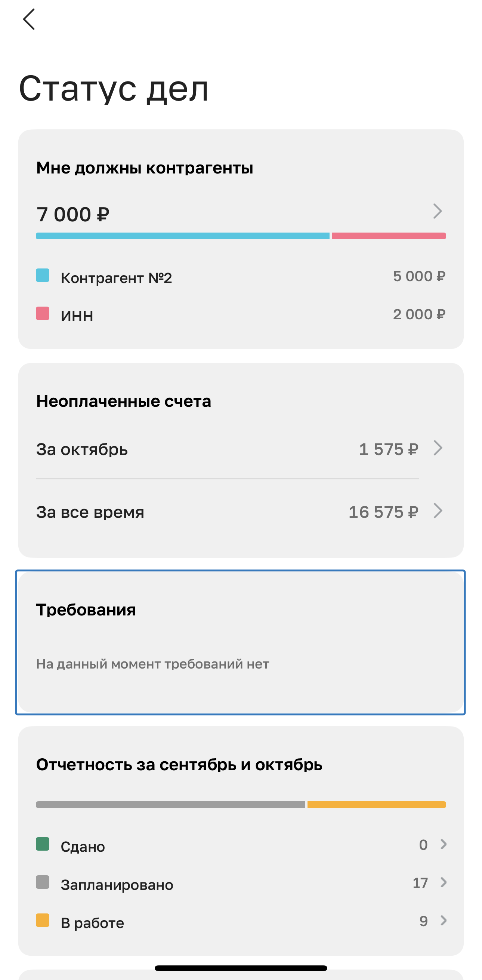Image resolution: width=482 pixels, height=980 pixels.
Task: Click the gray Запланировано legend square
Action: pyautogui.click(x=43, y=882)
